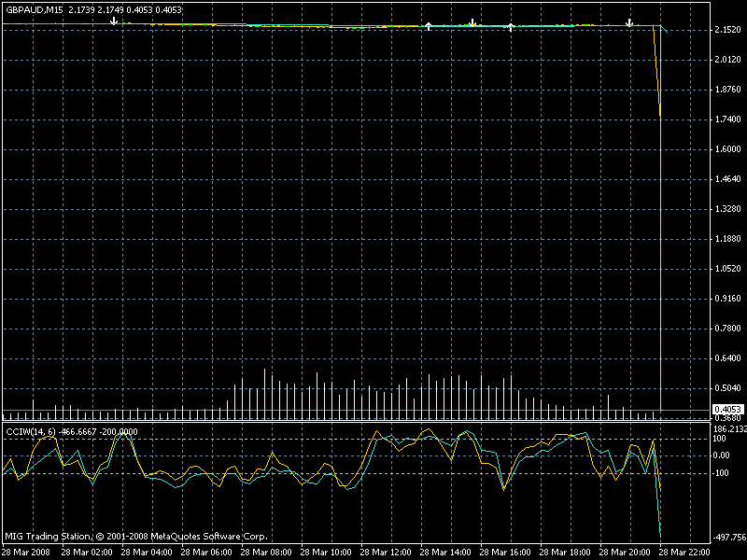Viewport: 747px width, 560px height.
Task: Click the second white up arrow signal
Action: point(511,27)
